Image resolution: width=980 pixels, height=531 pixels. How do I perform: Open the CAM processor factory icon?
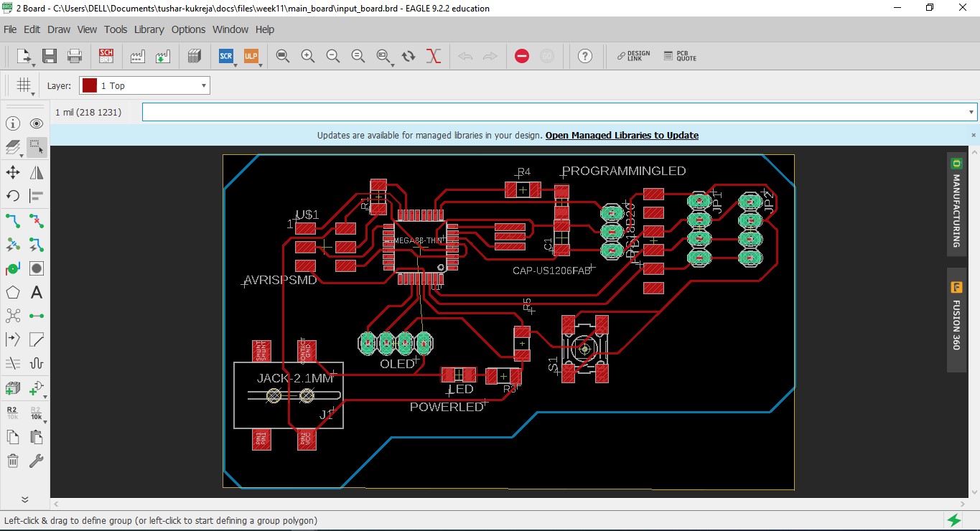coord(138,56)
